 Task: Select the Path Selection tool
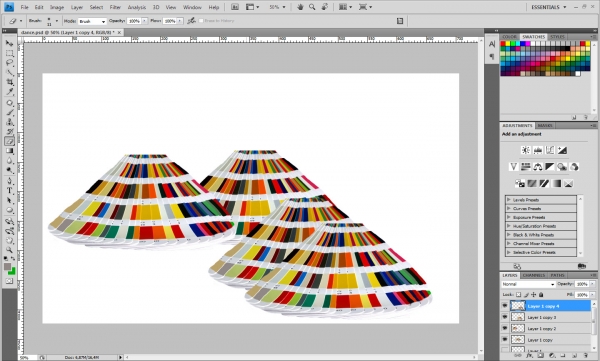(9, 200)
